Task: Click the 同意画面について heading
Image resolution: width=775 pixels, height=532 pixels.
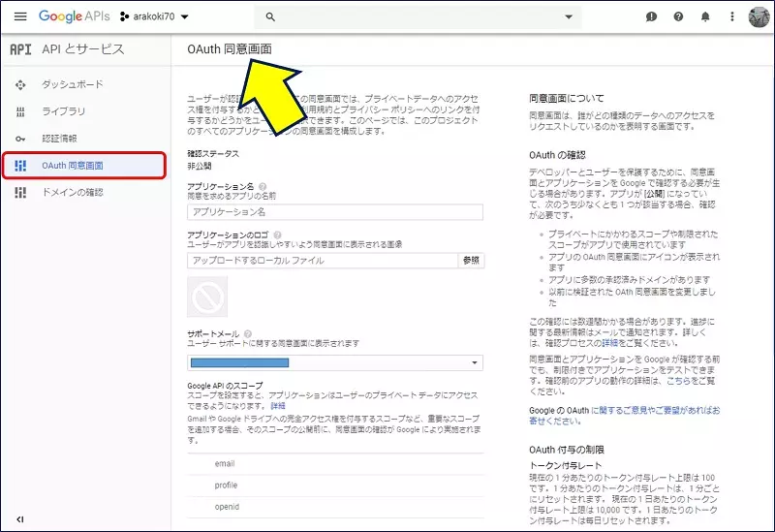Action: [x=567, y=99]
